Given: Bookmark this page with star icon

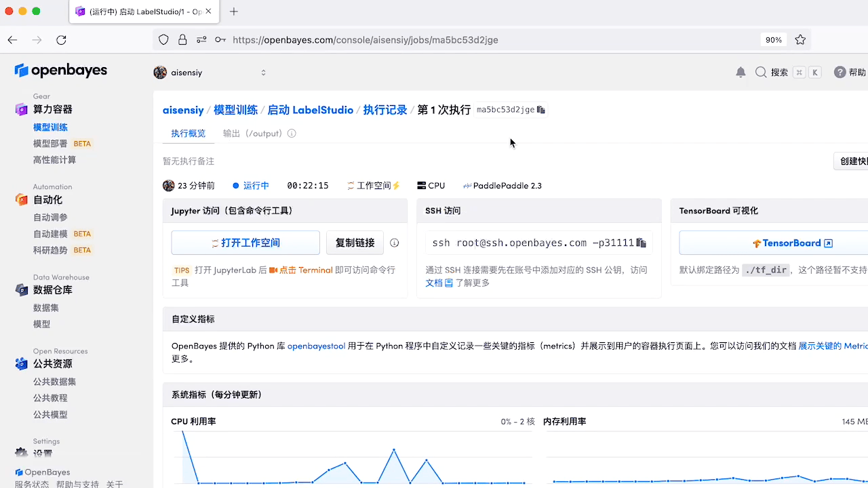Looking at the screenshot, I should point(800,40).
